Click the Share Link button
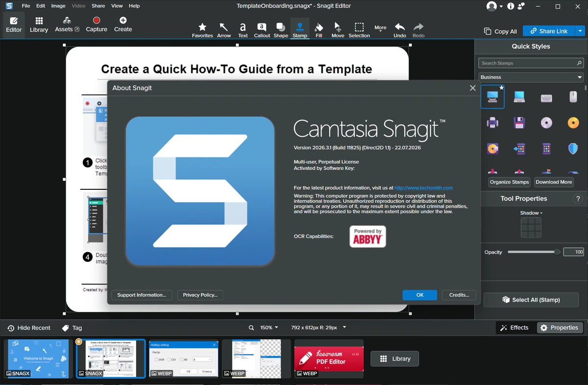 (549, 31)
